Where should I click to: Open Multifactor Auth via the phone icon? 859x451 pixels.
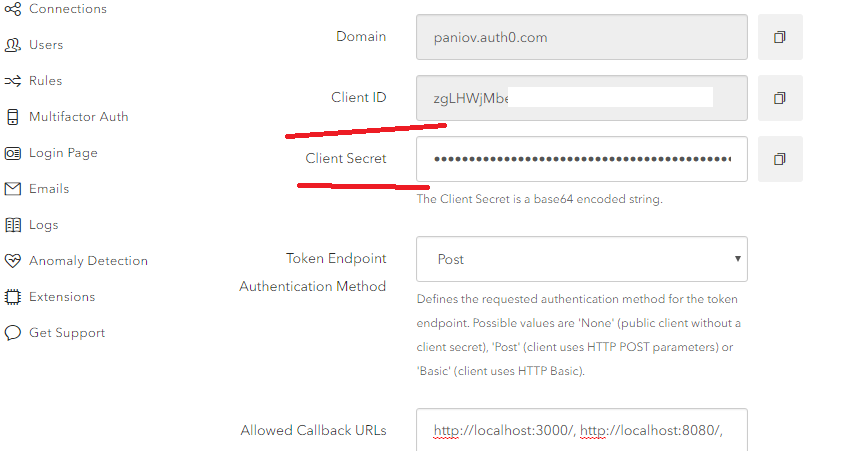pos(13,117)
